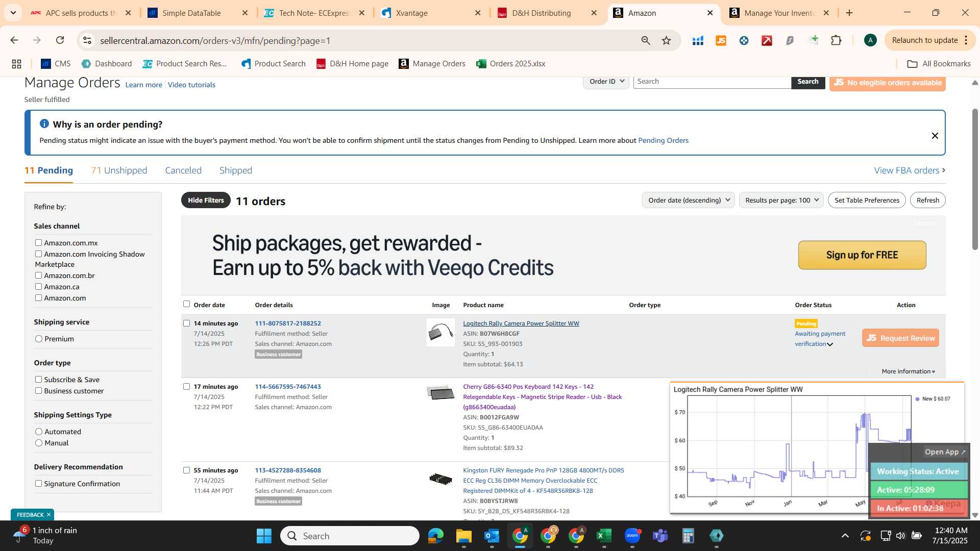Image resolution: width=980 pixels, height=551 pixels.
Task: Open the red arrow extension icon
Action: pos(767,40)
